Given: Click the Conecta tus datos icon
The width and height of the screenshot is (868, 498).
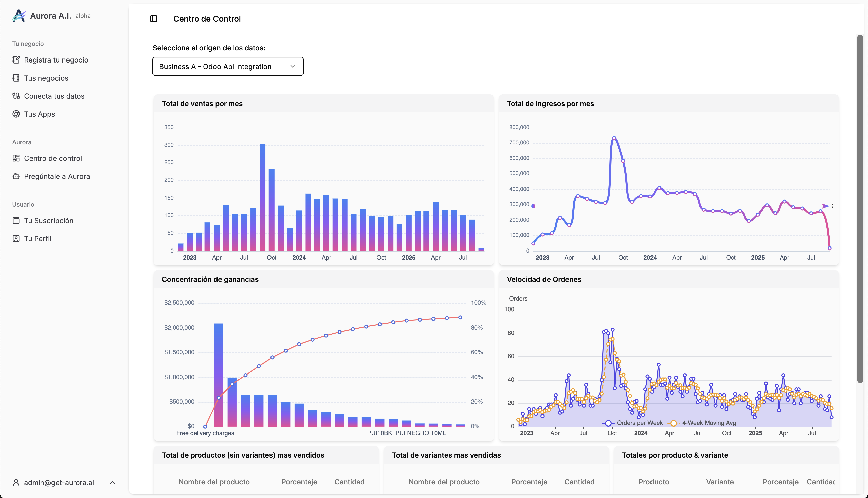Looking at the screenshot, I should click(x=16, y=96).
